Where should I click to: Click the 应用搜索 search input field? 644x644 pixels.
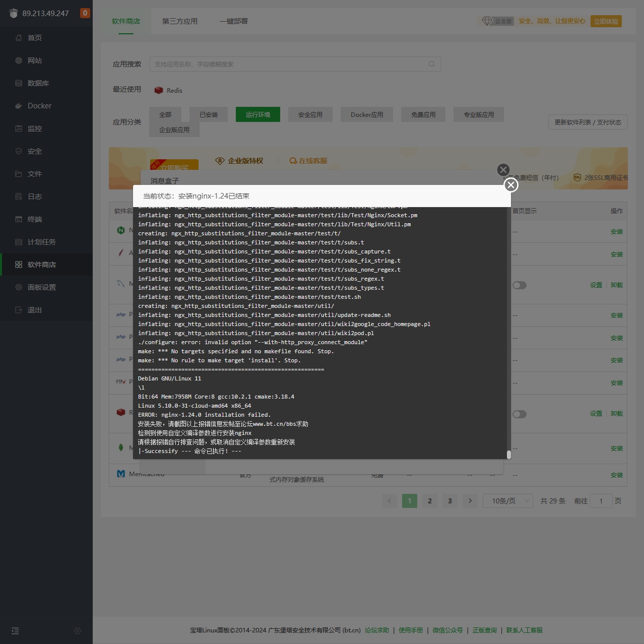(x=295, y=64)
